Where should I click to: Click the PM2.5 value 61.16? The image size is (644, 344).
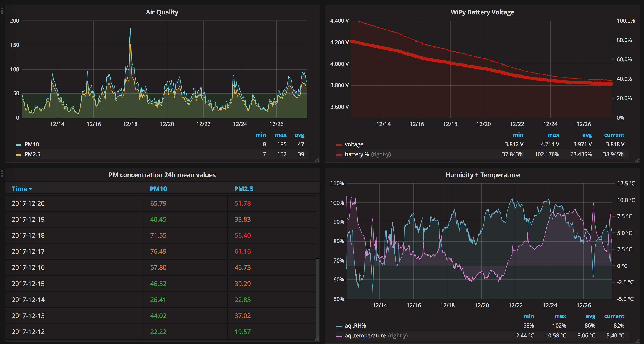coord(242,251)
